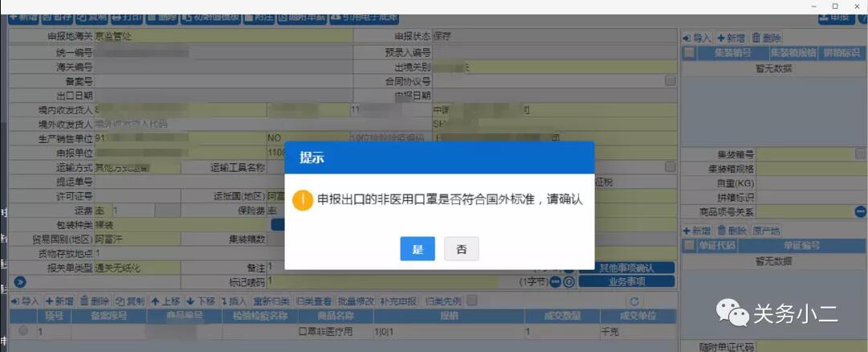The width and height of the screenshot is (868, 352).
Task: Click the 申报状态 field showing 保存
Action: (555, 37)
